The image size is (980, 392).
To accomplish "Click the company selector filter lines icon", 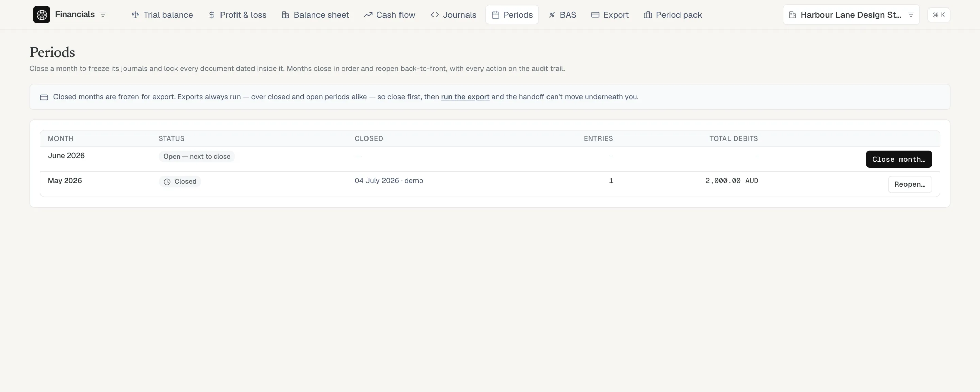I will tap(911, 15).
